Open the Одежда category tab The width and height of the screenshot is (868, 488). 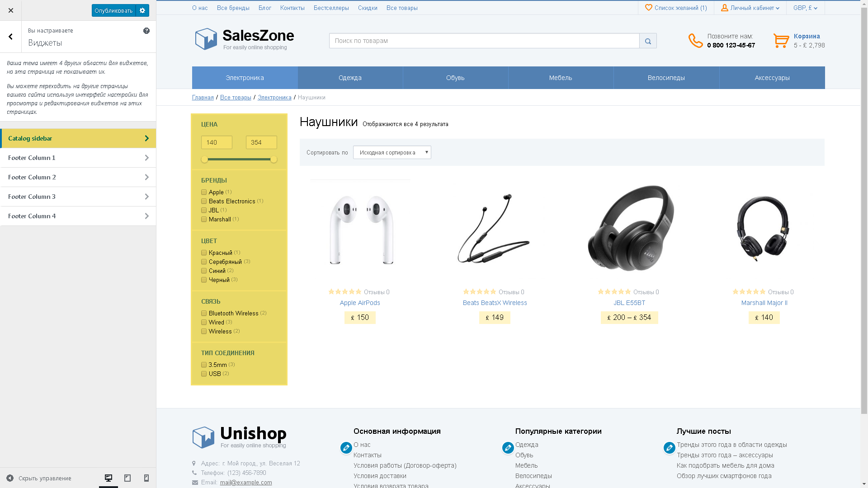[x=350, y=78]
